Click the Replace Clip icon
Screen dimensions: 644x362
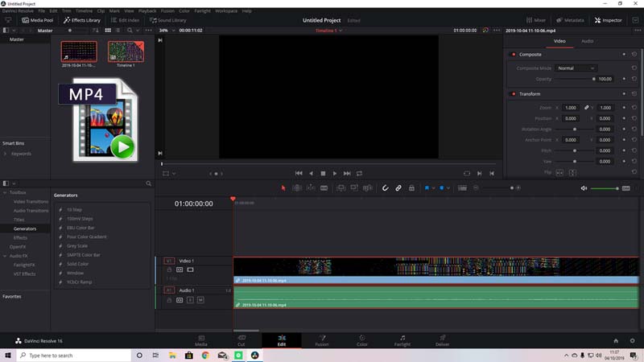click(x=368, y=188)
